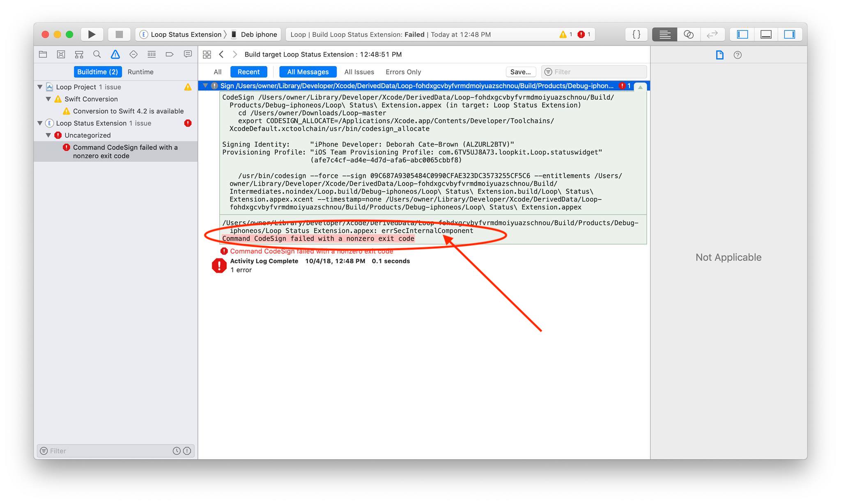Image resolution: width=841 pixels, height=504 pixels.
Task: Show the Issue navigator
Action: coord(115,54)
